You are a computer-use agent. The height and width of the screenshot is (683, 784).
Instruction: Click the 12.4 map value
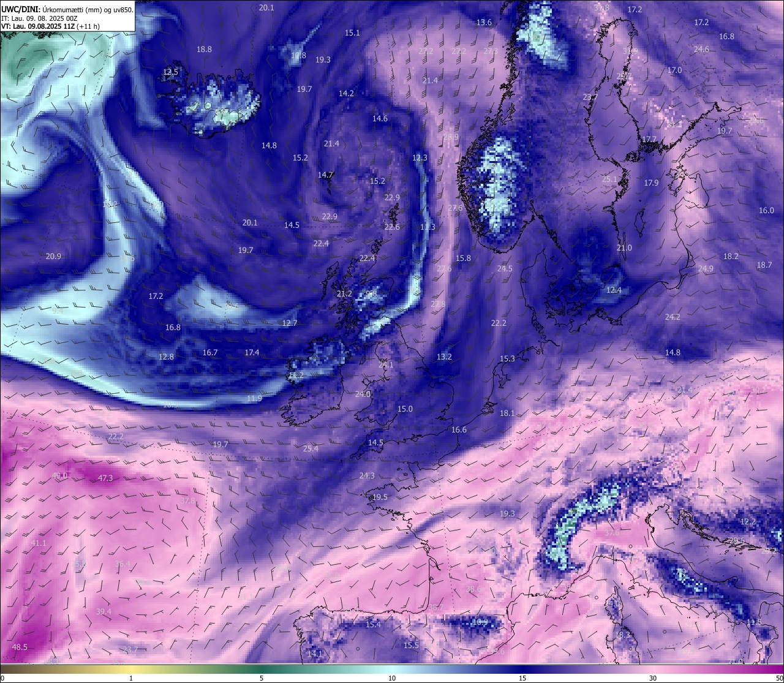614,290
